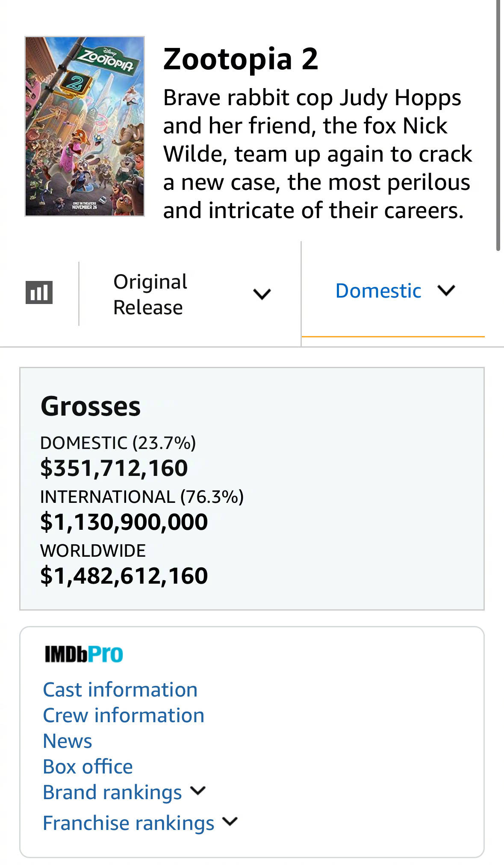The width and height of the screenshot is (504, 865).
Task: Click the worldwide gross $1,482,612,160 figure
Action: (x=124, y=576)
